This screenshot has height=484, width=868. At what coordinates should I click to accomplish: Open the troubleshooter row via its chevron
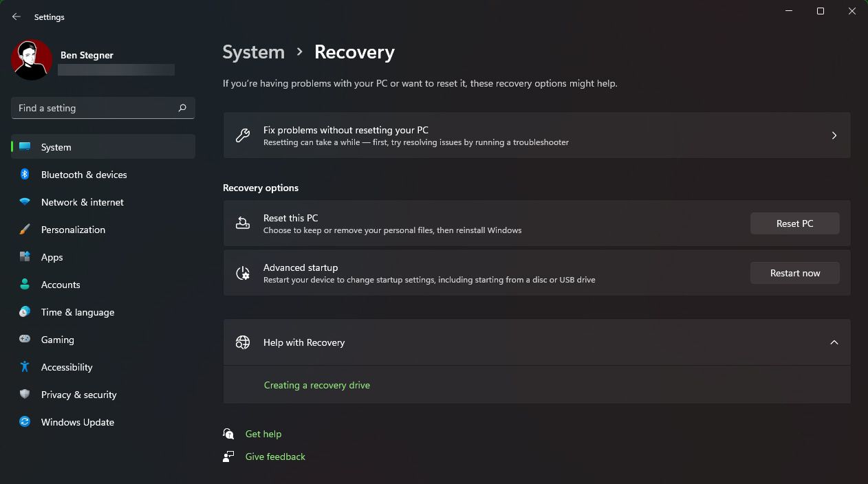pyautogui.click(x=834, y=135)
